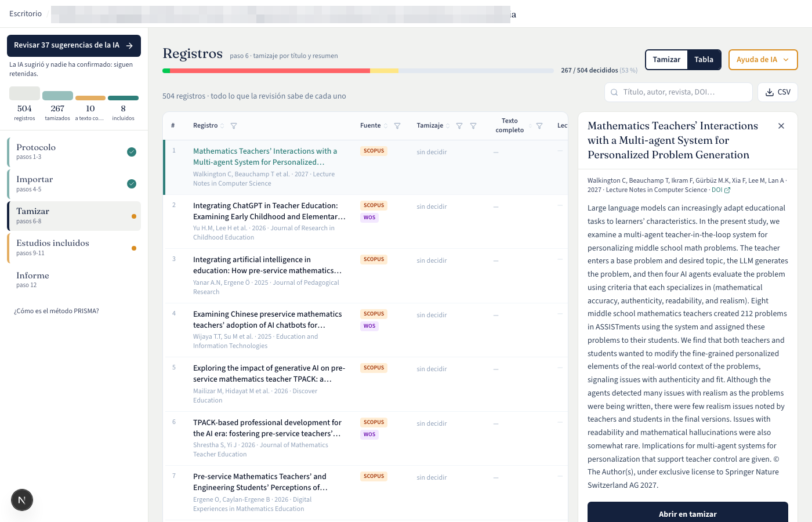The width and height of the screenshot is (812, 522).
Task: Expand the Ayuda de IA dropdown
Action: tap(763, 60)
